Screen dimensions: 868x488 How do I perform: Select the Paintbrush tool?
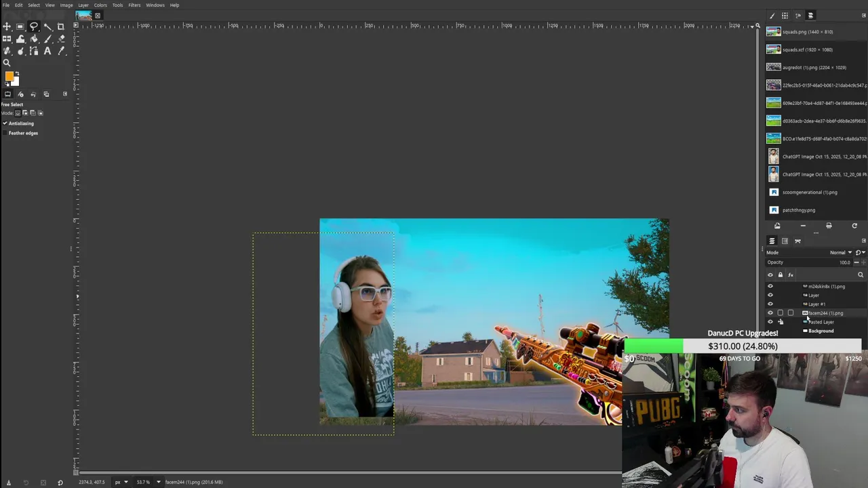(47, 39)
